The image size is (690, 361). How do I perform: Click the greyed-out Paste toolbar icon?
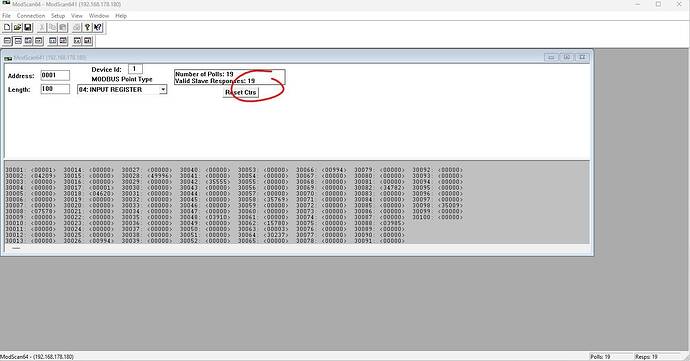tap(63, 28)
